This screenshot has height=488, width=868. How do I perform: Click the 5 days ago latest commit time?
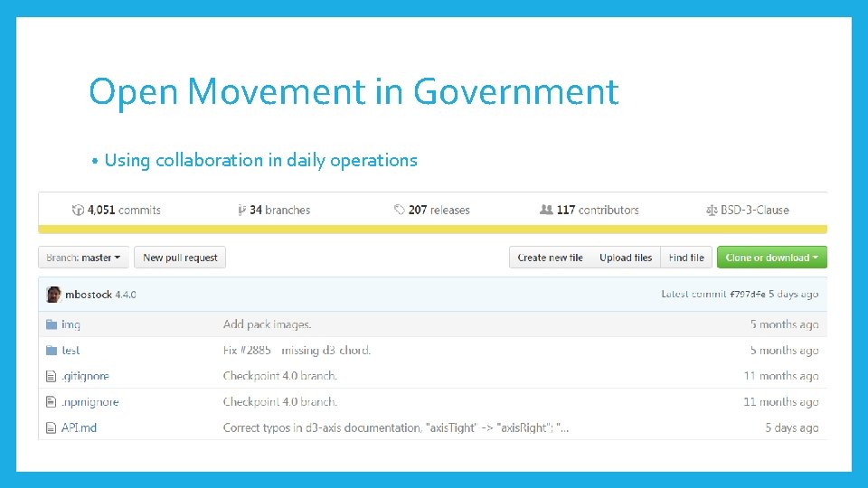(x=793, y=295)
